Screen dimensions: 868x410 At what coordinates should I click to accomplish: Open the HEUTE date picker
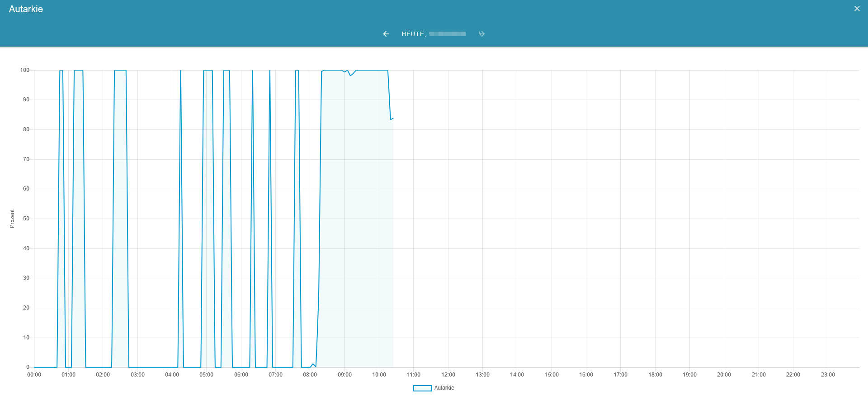(434, 34)
